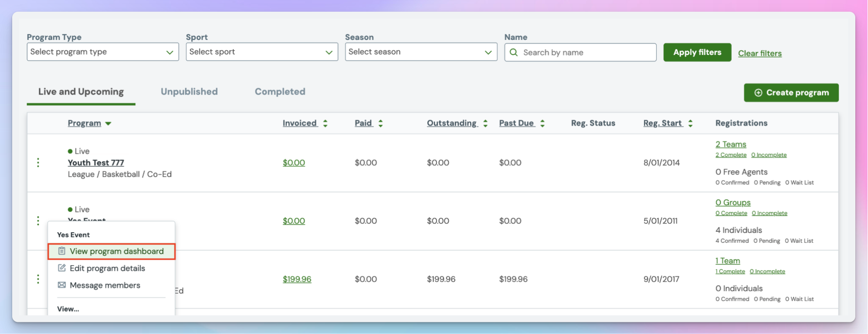The width and height of the screenshot is (868, 334).
Task: Click the League / Basketball / Co-Ed text
Action: pyautogui.click(x=120, y=174)
